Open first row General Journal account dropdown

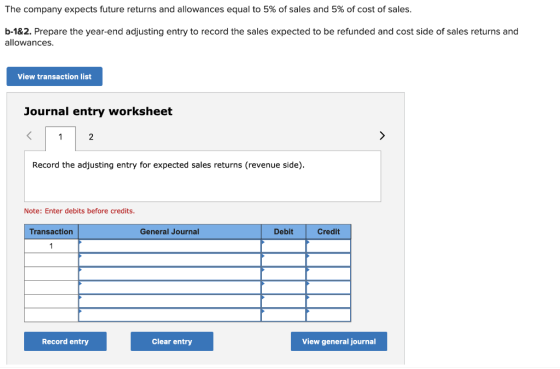click(x=170, y=246)
